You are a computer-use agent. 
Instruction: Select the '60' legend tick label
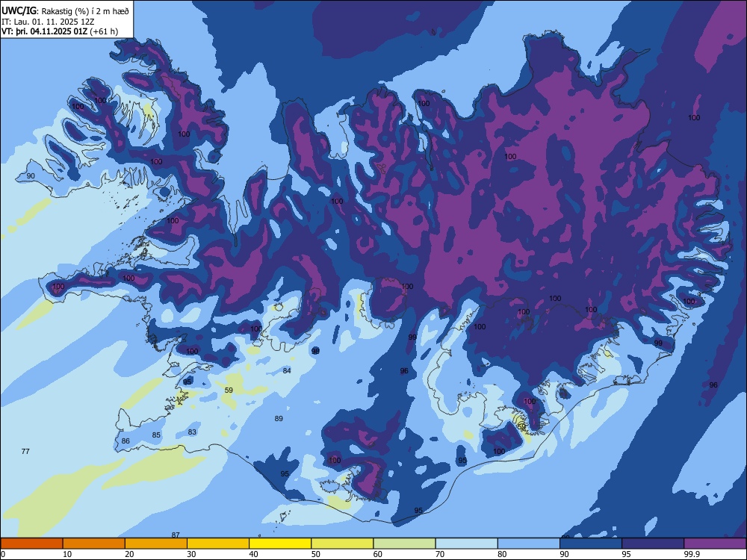[378, 554]
